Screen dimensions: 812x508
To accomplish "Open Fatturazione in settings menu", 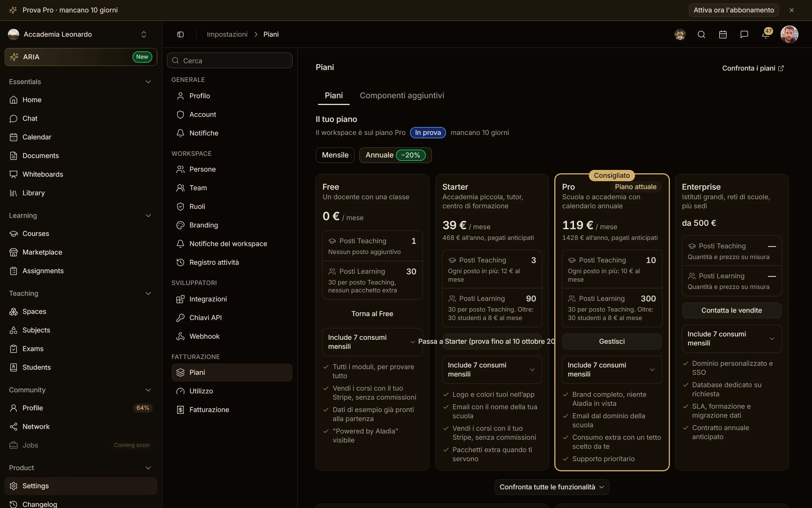I will click(232, 410).
